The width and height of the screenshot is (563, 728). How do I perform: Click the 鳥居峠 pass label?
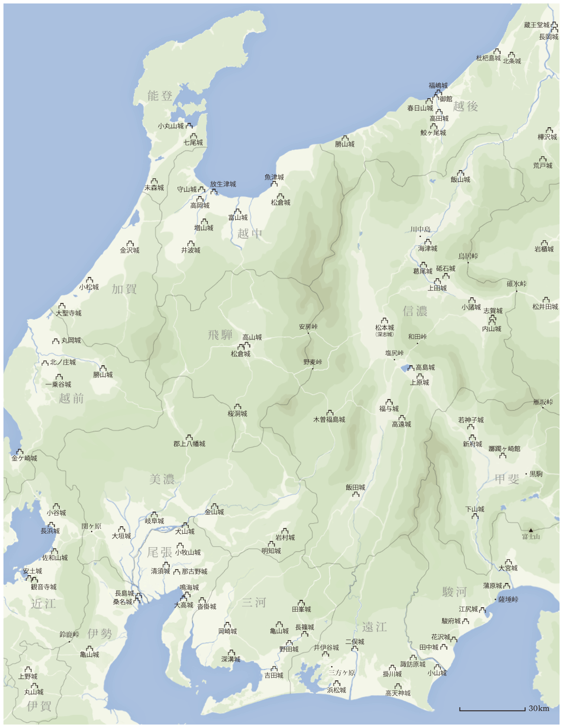click(469, 256)
